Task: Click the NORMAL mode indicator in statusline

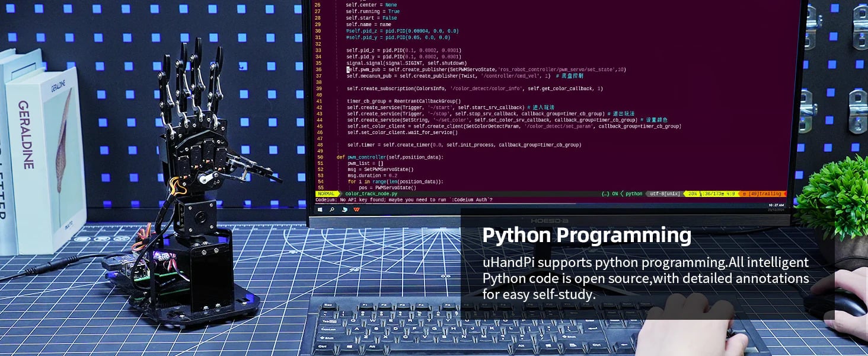Action: pyautogui.click(x=326, y=193)
